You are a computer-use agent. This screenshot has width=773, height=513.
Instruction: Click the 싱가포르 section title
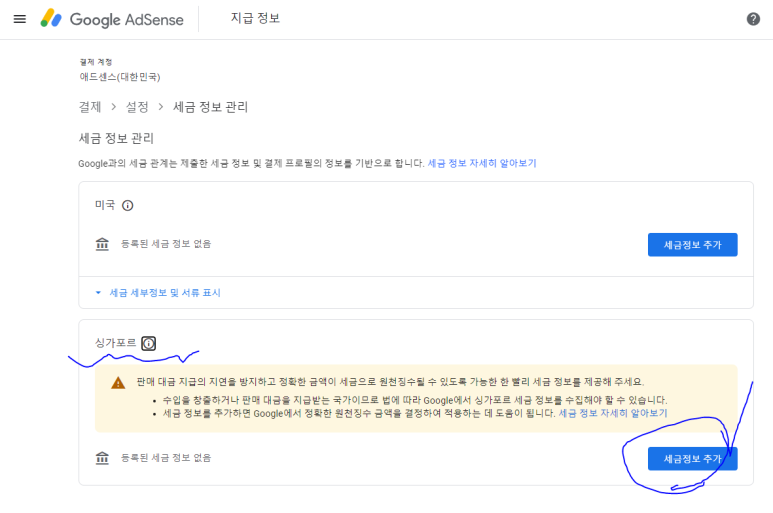click(115, 343)
